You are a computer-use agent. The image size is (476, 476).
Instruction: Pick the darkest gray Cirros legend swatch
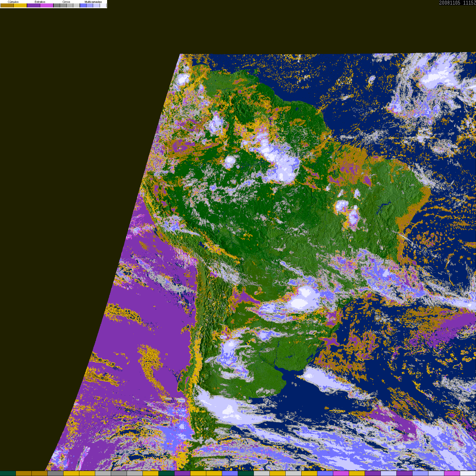click(57, 5)
